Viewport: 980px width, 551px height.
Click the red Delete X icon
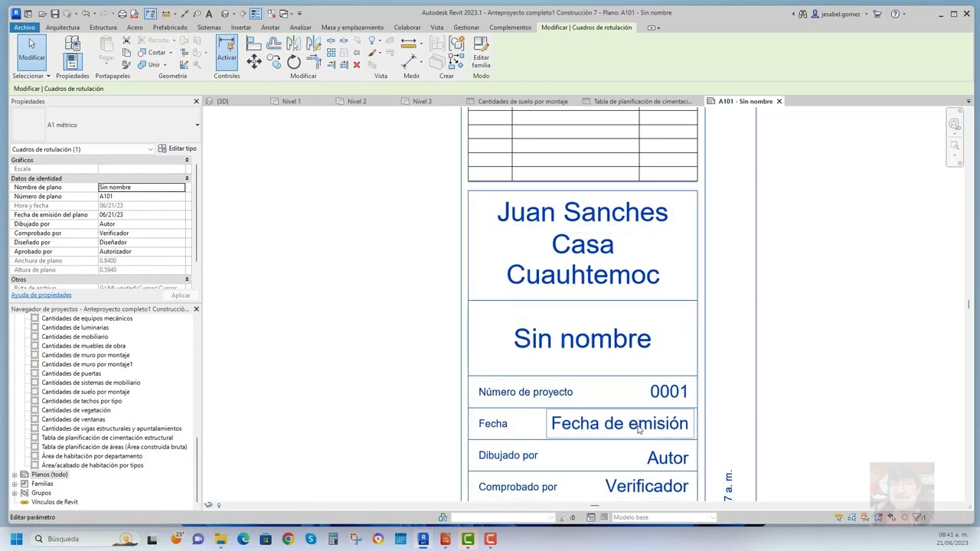pos(357,65)
